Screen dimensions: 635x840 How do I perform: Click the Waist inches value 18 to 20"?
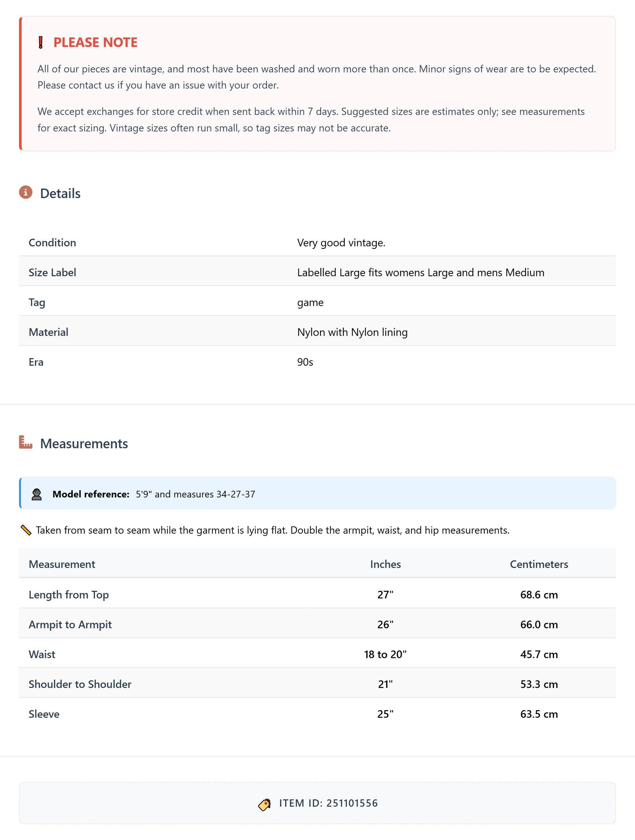(x=385, y=654)
